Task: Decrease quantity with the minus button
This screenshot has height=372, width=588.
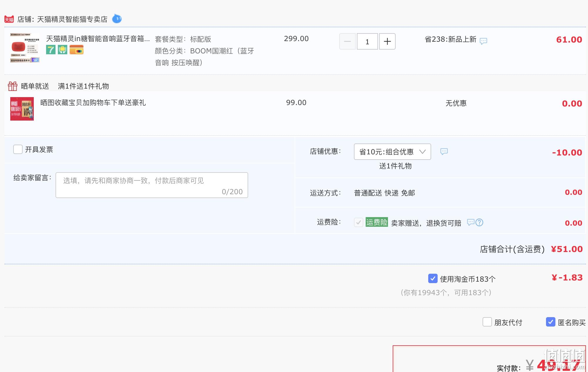Action: [x=347, y=41]
